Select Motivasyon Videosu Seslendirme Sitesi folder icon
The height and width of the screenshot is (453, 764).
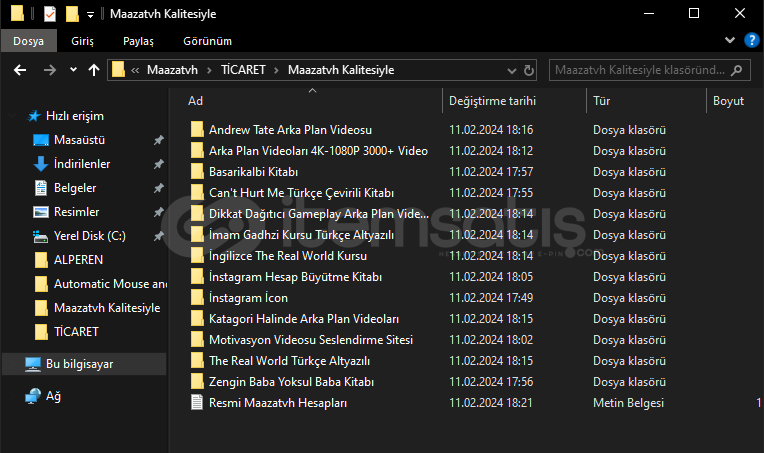point(197,340)
